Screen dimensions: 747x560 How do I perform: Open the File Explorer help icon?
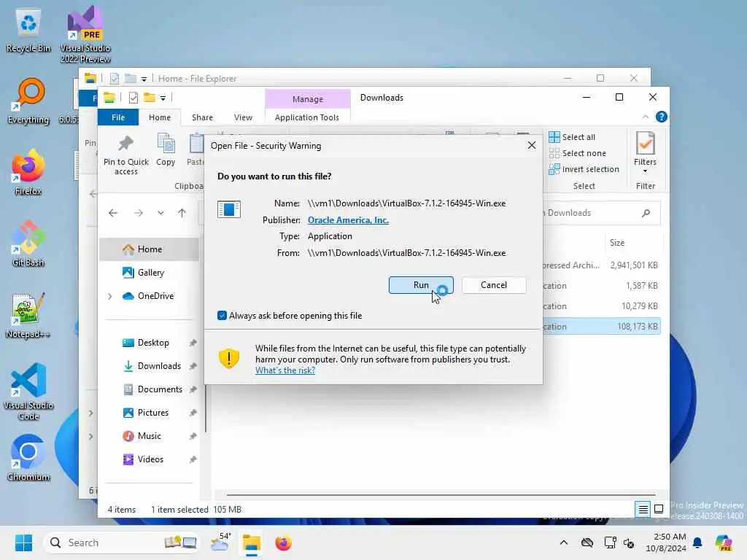coord(661,117)
